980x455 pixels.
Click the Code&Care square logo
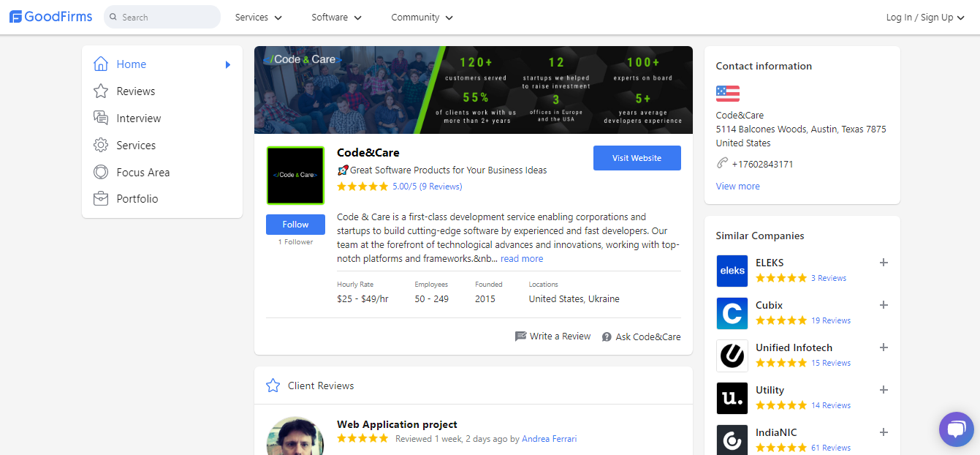click(295, 176)
